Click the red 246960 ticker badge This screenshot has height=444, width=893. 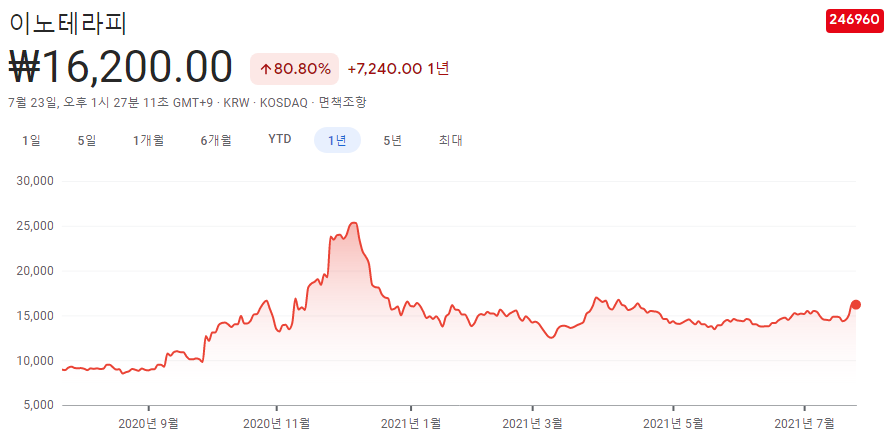point(854,21)
